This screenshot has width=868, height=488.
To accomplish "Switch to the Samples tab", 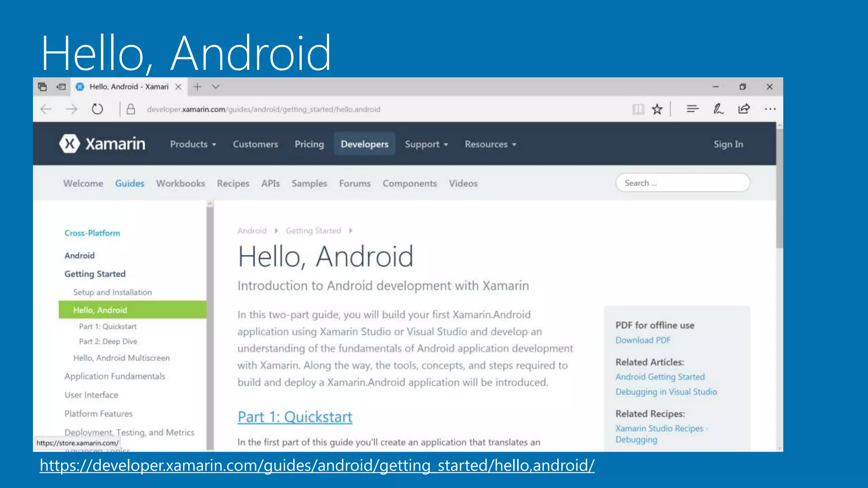I will (309, 183).
